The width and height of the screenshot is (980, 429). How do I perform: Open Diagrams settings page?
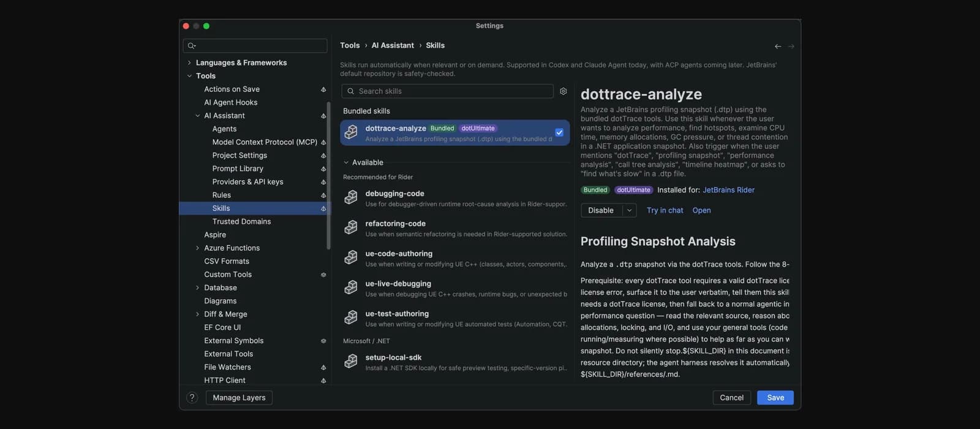221,301
